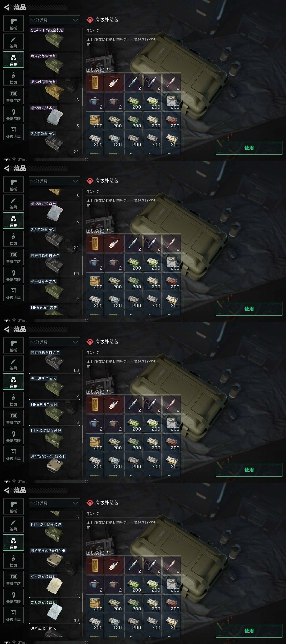The image size is (286, 644).
Task: Expand the 全部道具 dropdown in topmost screen
Action: [x=55, y=20]
